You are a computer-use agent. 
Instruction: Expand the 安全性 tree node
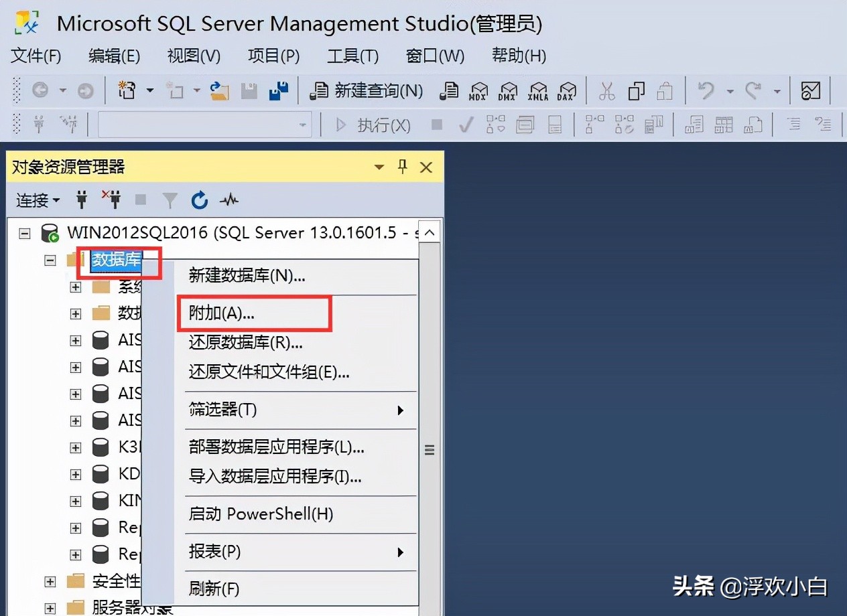pyautogui.click(x=50, y=581)
